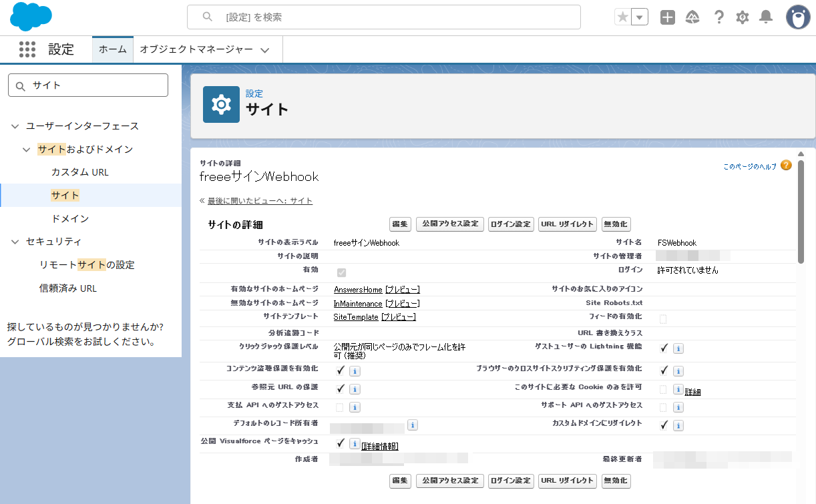This screenshot has width=816, height=504.
Task: Toggle 支払 API へのゲストアクセス checkbox
Action: click(x=340, y=407)
